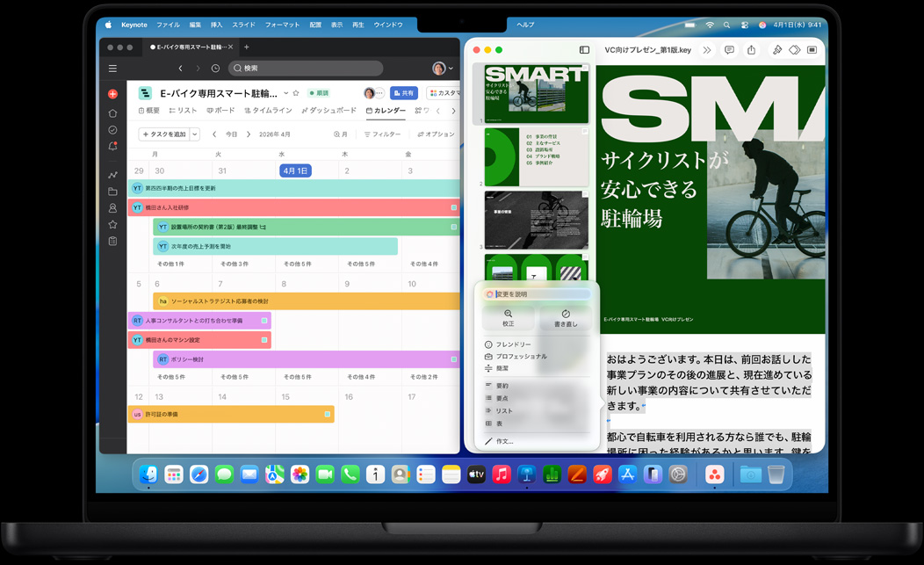Open Spotlight search from the menu bar
The width and height of the screenshot is (924, 565).
click(725, 25)
